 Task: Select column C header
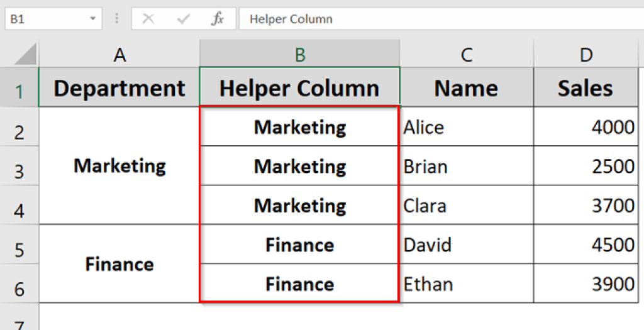coord(466,55)
